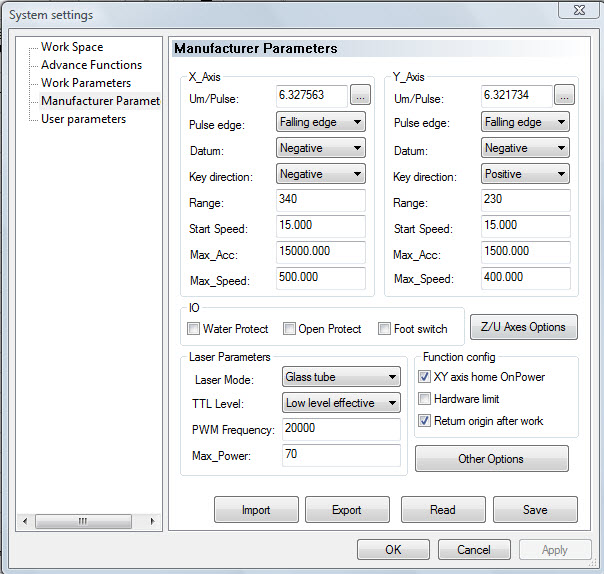Toggle the Hardware limit checkbox
The width and height of the screenshot is (604, 574).
tap(424, 399)
